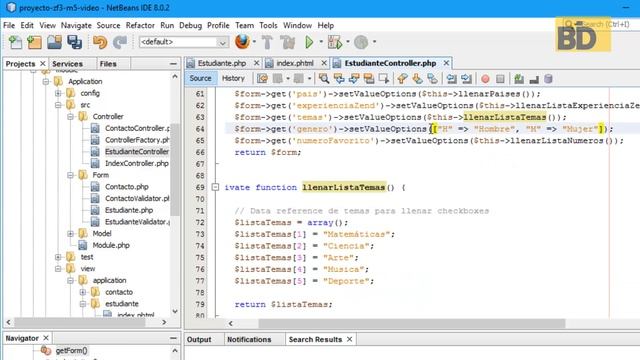
Task: Click the Find Previous Occurrence icon
Action: point(339,78)
